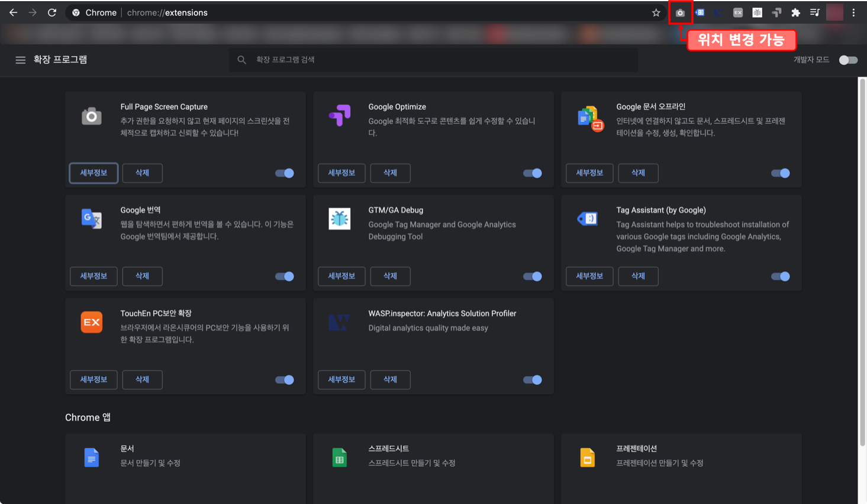The height and width of the screenshot is (504, 867).
Task: Click 삭제 for Tag Assistant
Action: click(x=638, y=276)
